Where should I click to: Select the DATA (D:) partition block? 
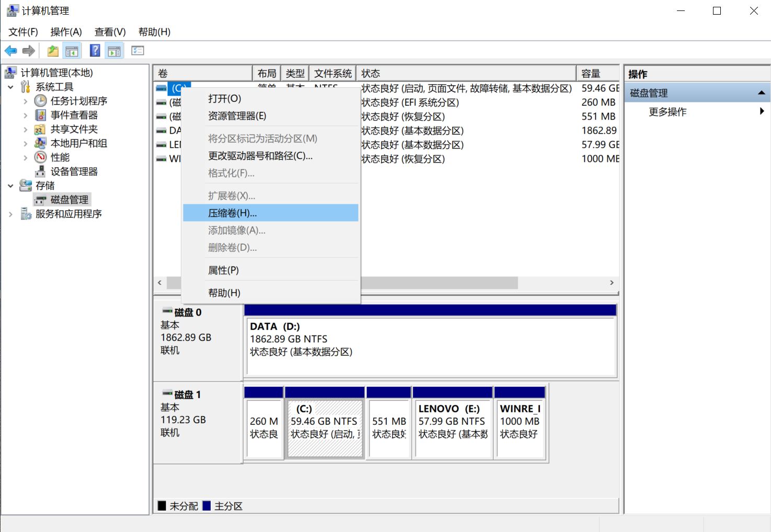pos(431,341)
